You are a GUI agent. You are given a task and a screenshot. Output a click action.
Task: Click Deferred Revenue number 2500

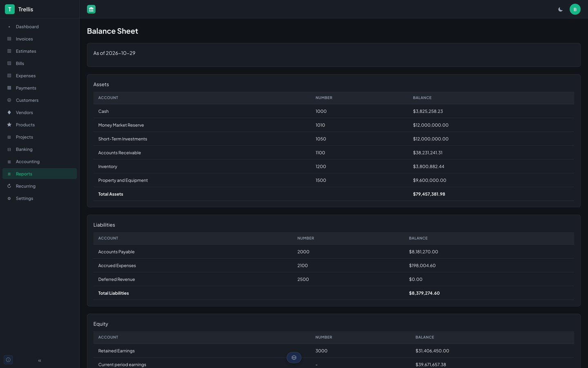tap(303, 280)
